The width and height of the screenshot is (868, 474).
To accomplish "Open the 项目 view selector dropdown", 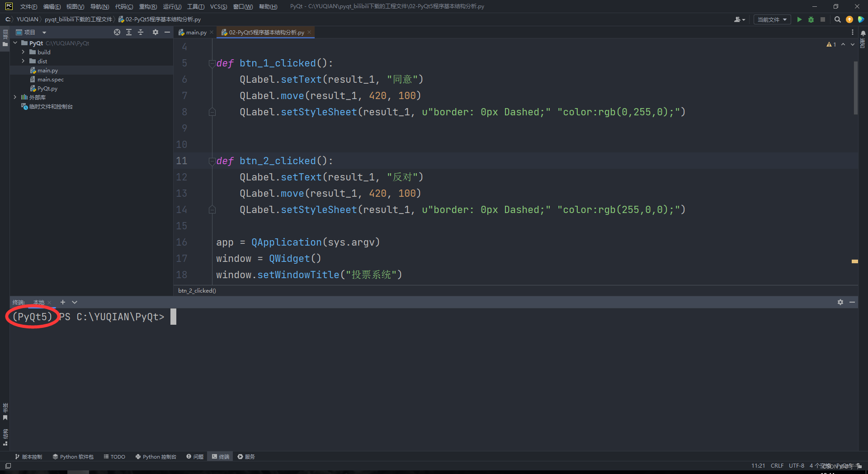I will coord(31,32).
